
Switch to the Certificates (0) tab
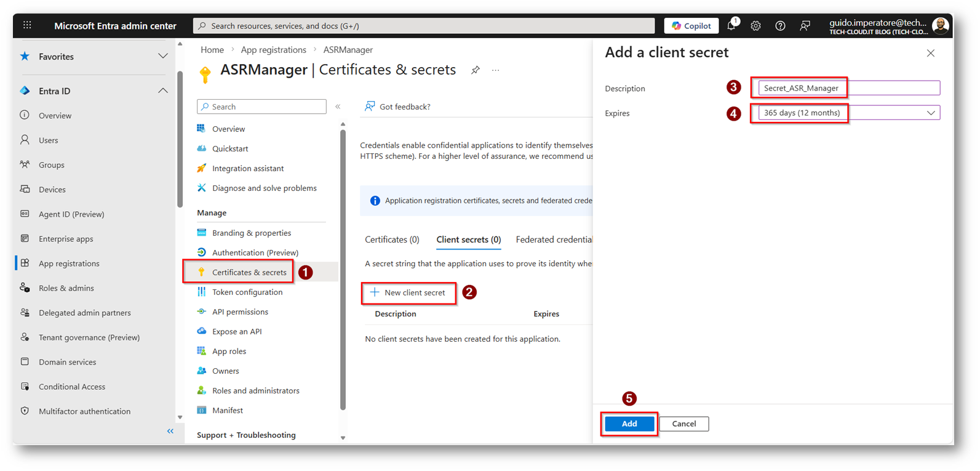(392, 240)
